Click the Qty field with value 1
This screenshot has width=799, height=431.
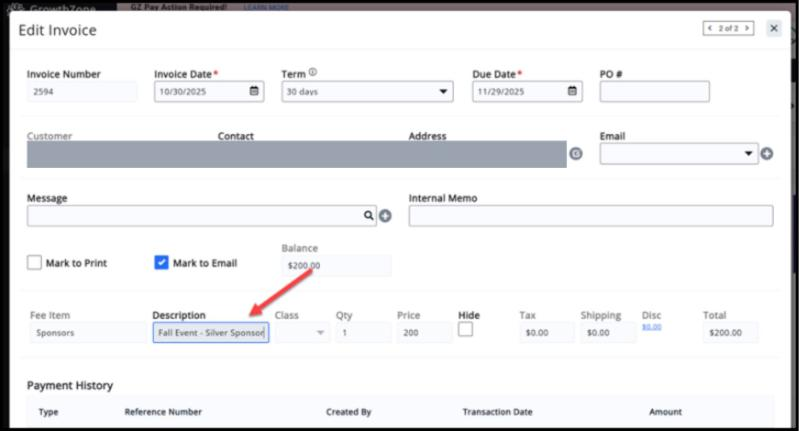coord(363,333)
